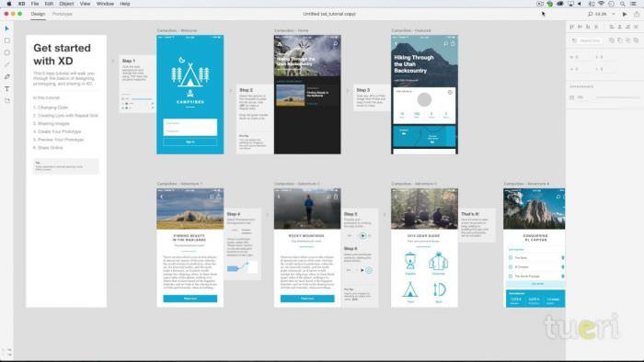Select 'Campvibes - Featured' artboard title
The image size is (644, 362).
[x=411, y=30]
